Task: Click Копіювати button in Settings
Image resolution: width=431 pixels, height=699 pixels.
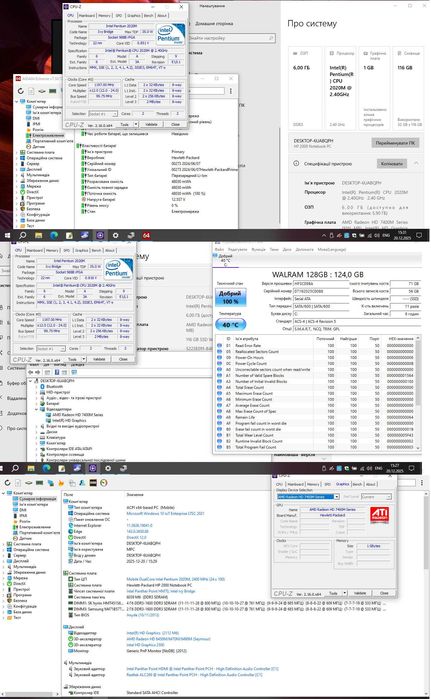Action: pos(392,164)
